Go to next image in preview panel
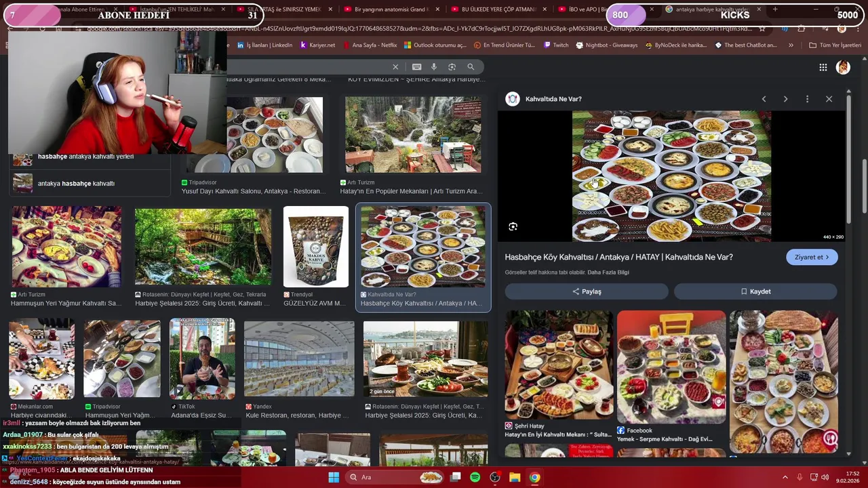This screenshot has height=488, width=868. 785,99
